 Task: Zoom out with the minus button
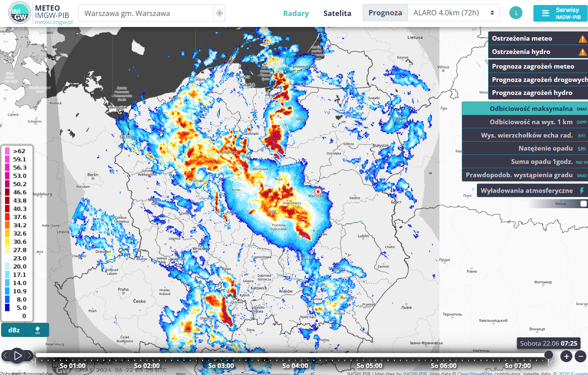click(x=580, y=356)
